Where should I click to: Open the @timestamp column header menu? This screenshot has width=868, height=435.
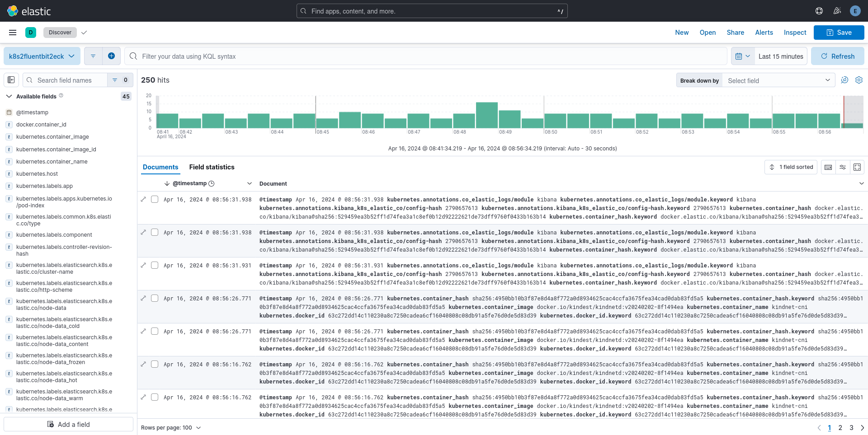(x=249, y=183)
